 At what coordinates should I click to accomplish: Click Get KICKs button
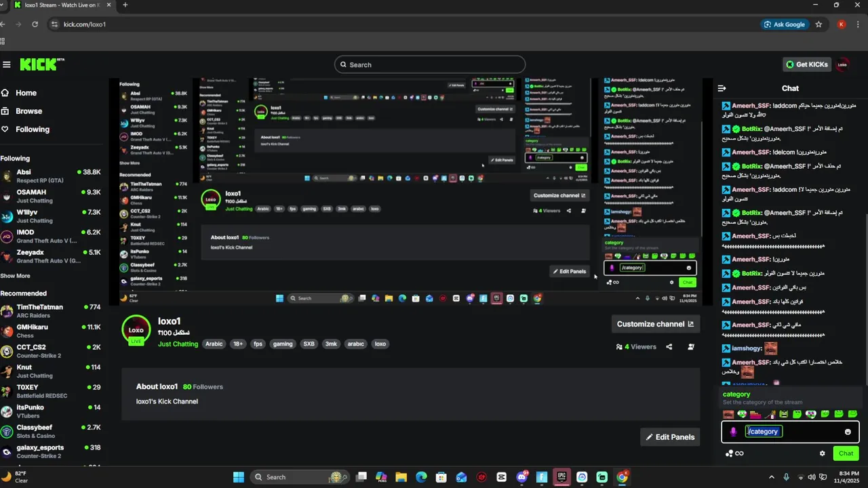pos(807,64)
